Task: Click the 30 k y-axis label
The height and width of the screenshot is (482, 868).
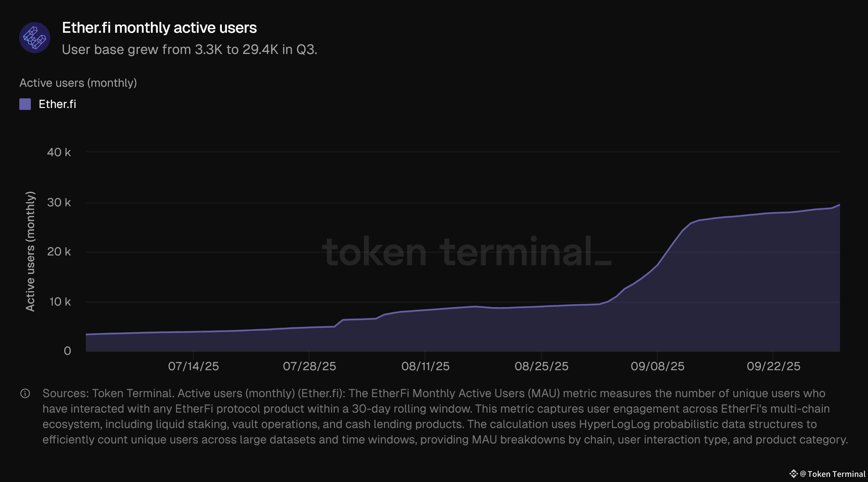Action: (59, 202)
